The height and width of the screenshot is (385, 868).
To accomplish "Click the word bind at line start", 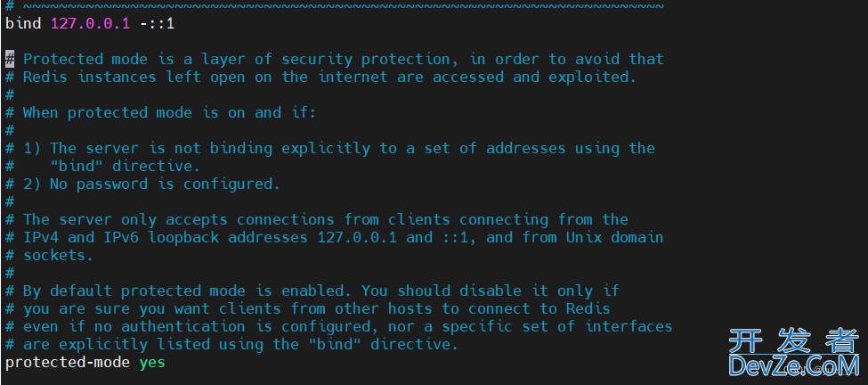I will pos(23,24).
